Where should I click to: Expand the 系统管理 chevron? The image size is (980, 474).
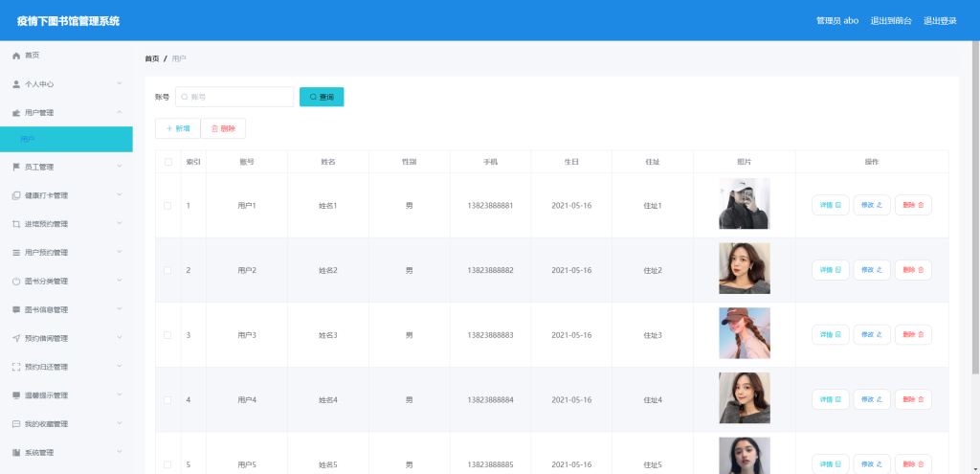pos(120,451)
